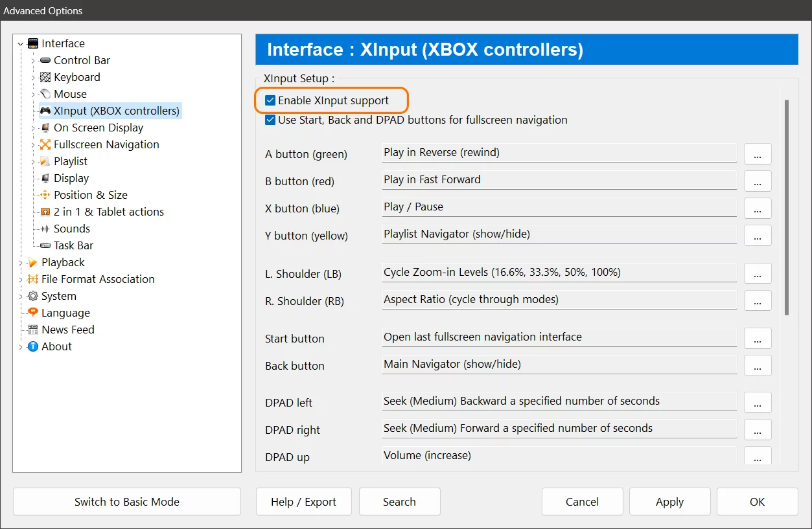Viewport: 812px width, 529px height.
Task: Expand the Mouse tree node
Action: 33,95
